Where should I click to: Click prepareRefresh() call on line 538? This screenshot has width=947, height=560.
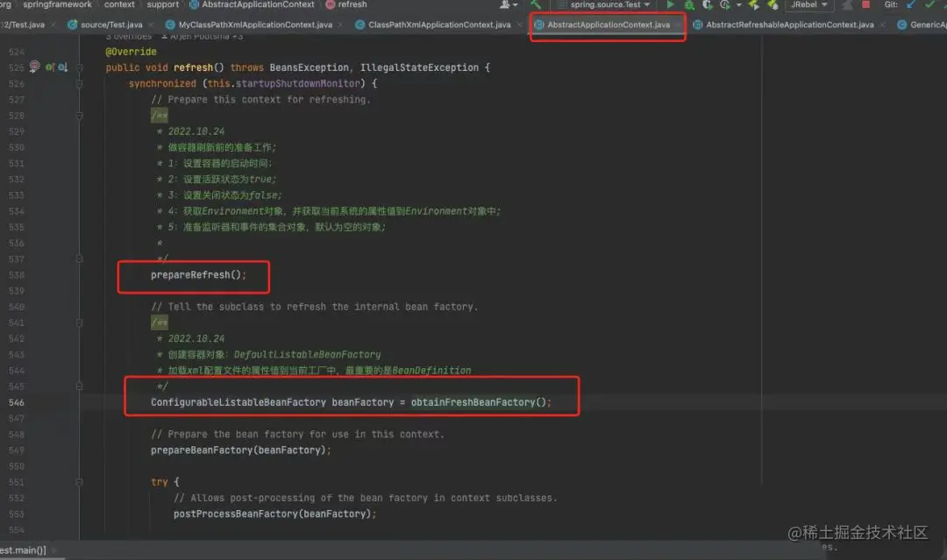[198, 274]
